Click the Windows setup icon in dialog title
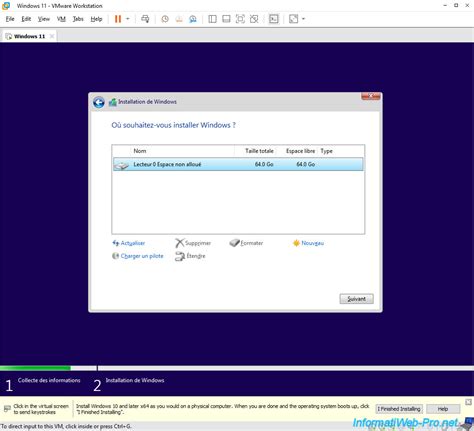Screen dimensions: 474x431 (113, 102)
